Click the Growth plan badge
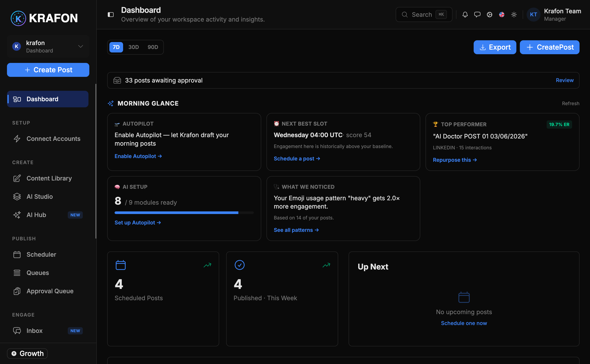Viewport: 590px width, 364px height. pos(27,354)
